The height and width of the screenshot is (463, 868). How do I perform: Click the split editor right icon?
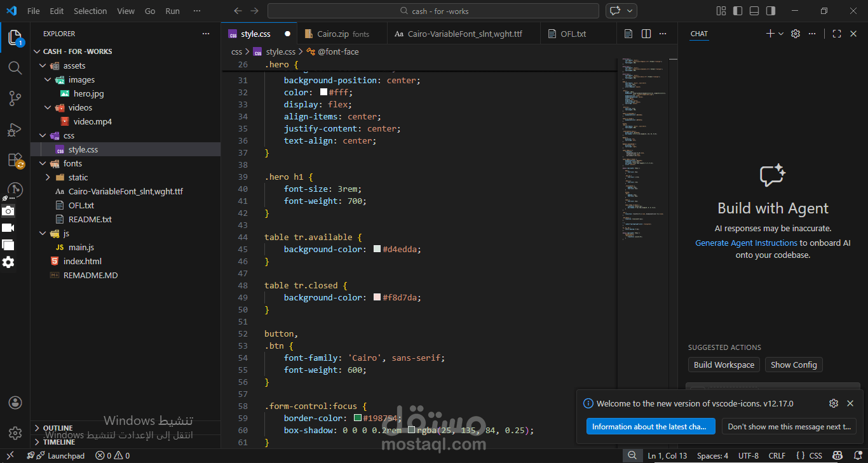646,34
